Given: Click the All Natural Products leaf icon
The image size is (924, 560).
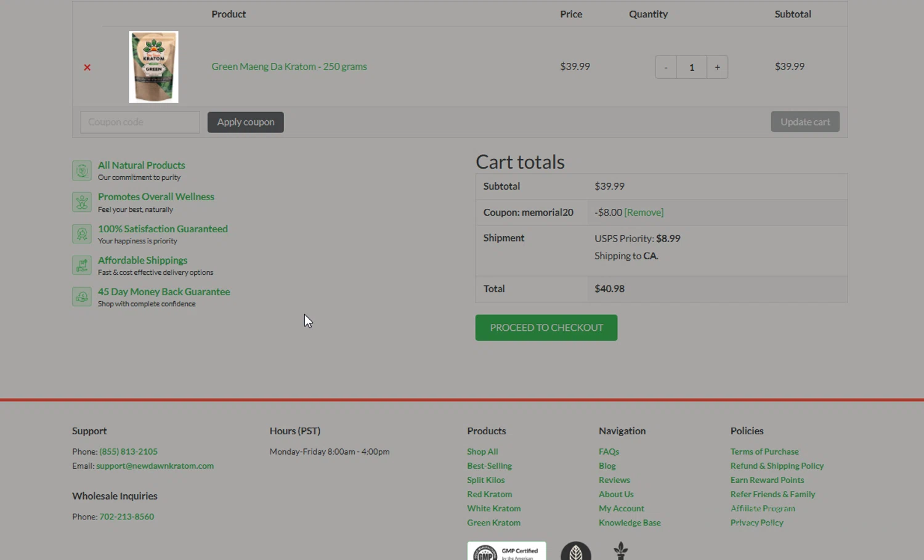Looking at the screenshot, I should pyautogui.click(x=82, y=171).
